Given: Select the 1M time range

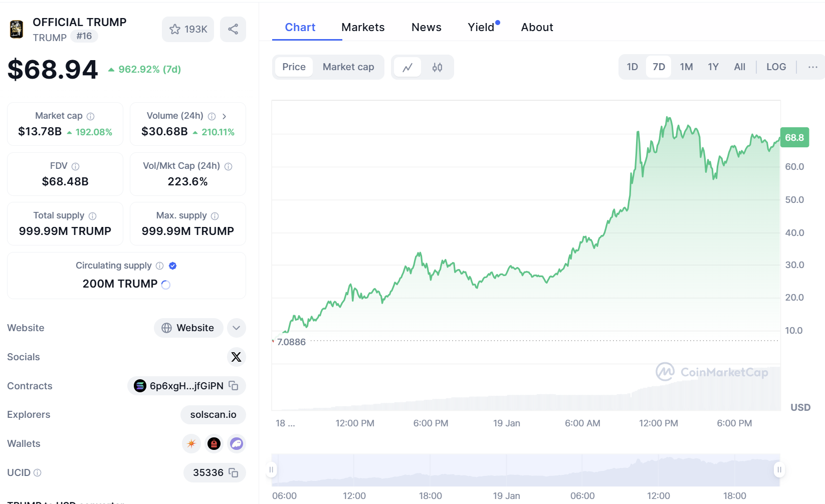Looking at the screenshot, I should click(x=686, y=67).
